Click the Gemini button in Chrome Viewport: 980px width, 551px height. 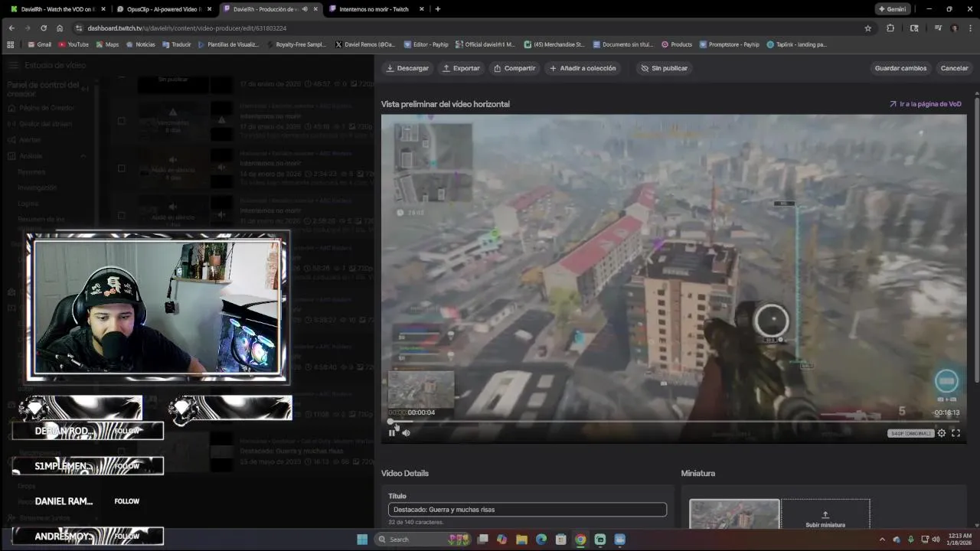pos(893,9)
